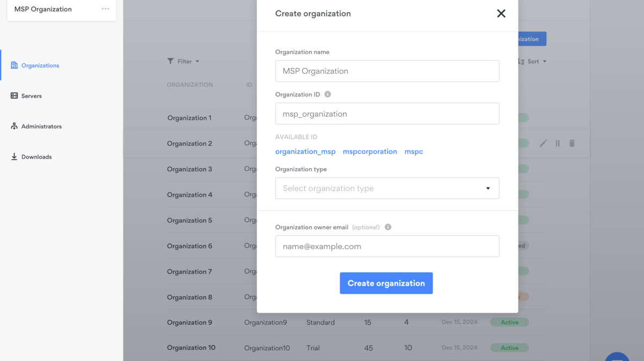644x361 pixels.
Task: Click the Administrators people icon
Action: click(14, 126)
